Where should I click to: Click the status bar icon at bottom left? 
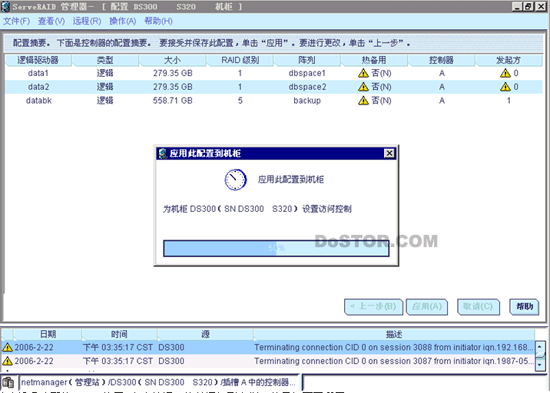click(x=8, y=382)
